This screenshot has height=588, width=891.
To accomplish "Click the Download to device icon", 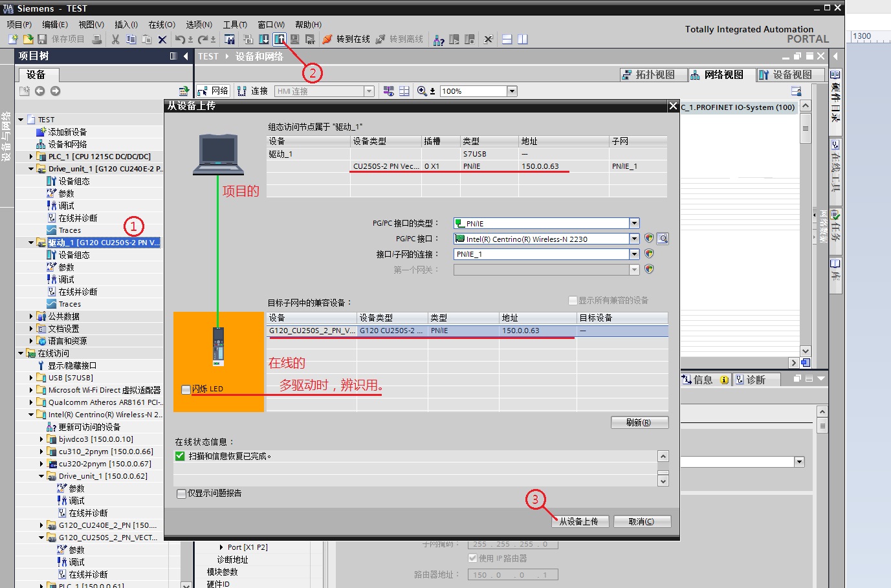I will tap(264, 39).
